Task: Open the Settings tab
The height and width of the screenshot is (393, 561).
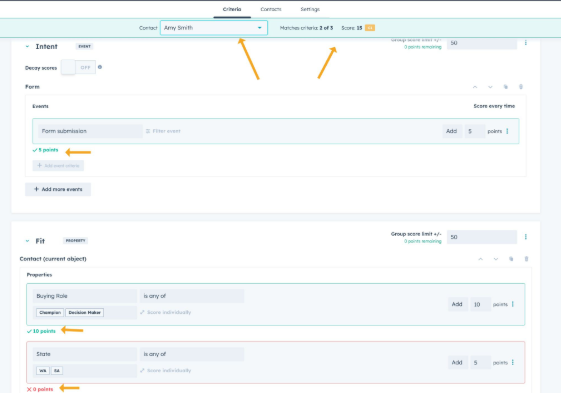Action: click(310, 9)
